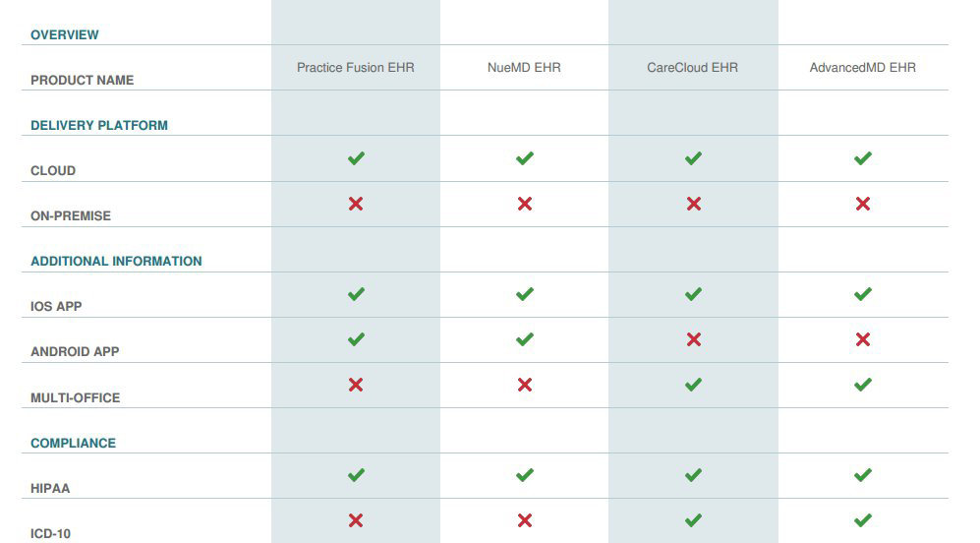980x543 pixels.
Task: Click NueMD EHR iOS App checkmark
Action: point(524,294)
